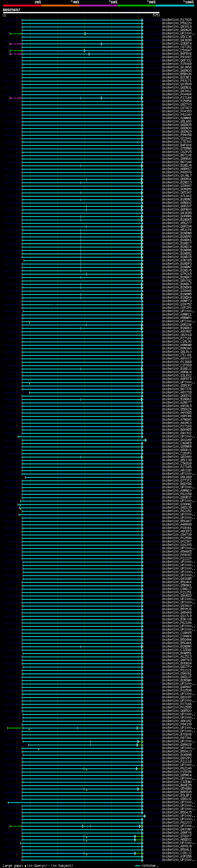Select hit label UniRef100_A9S9L5
This screenshot has width=197, height=868.
176,406
